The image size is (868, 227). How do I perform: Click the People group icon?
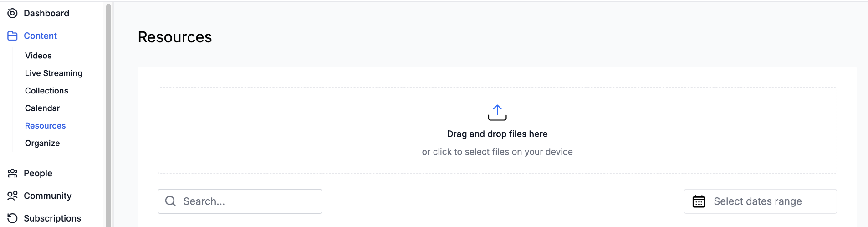coord(12,173)
